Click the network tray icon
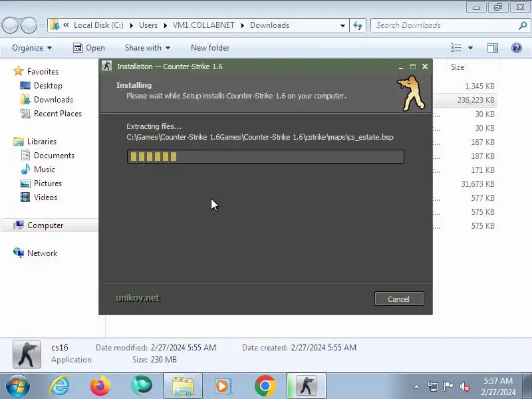 pyautogui.click(x=433, y=386)
